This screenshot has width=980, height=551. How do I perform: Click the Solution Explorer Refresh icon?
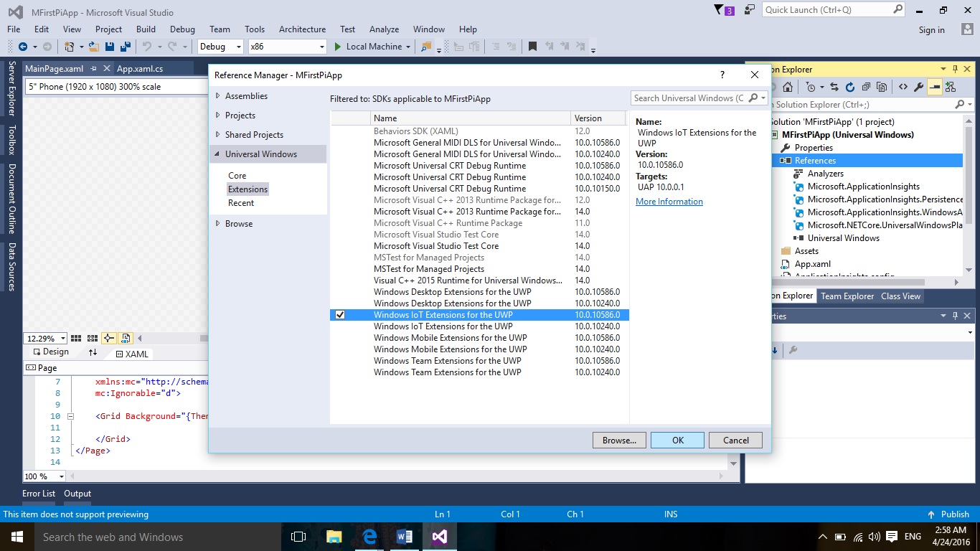tap(849, 88)
